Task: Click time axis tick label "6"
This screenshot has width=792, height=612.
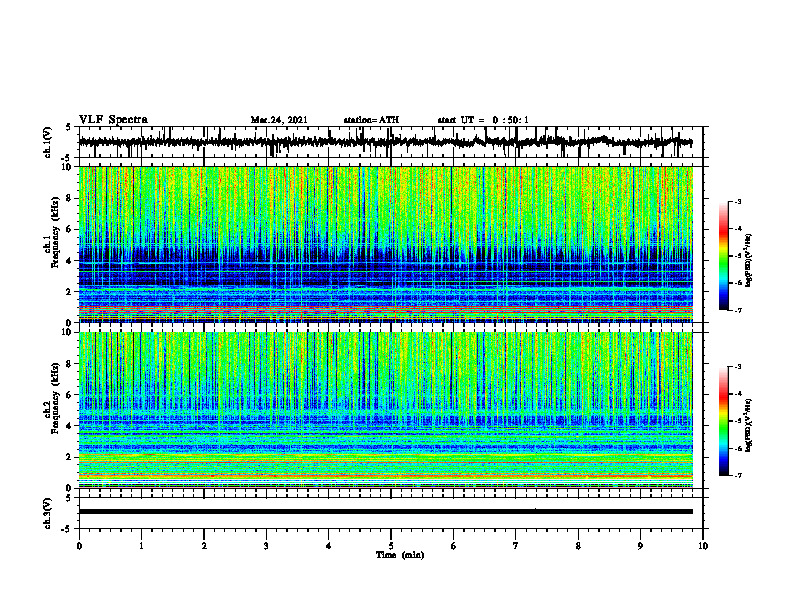Action: [453, 546]
